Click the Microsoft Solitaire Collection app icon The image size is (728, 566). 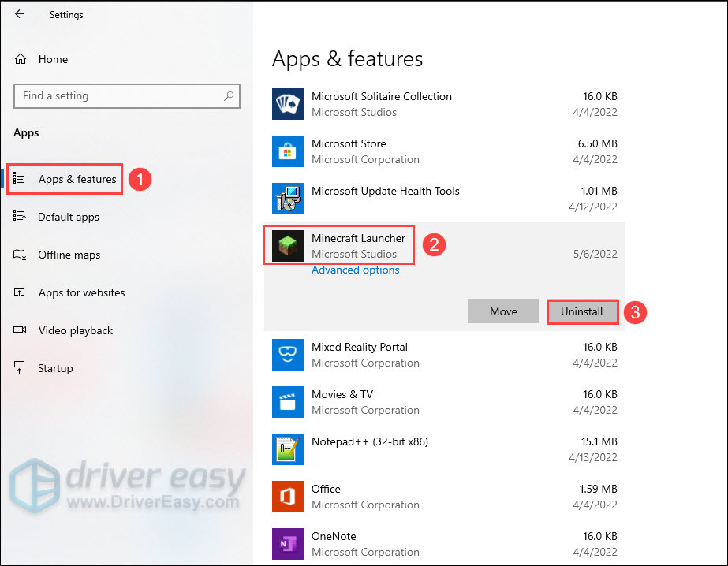(x=288, y=104)
